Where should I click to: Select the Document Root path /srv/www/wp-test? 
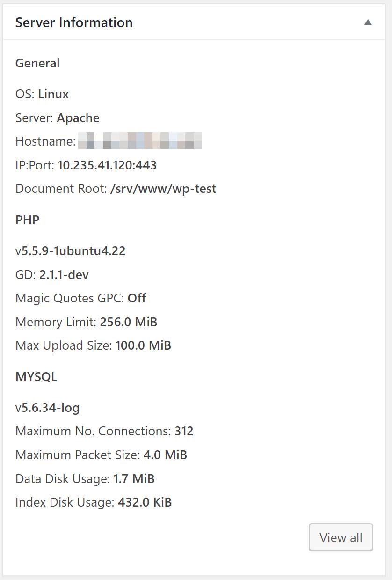pos(163,189)
